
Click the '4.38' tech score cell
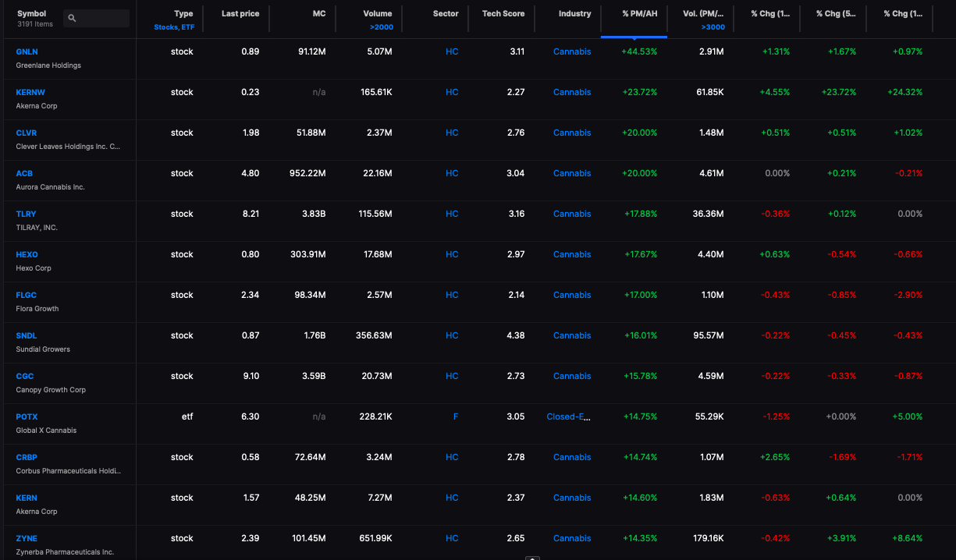pyautogui.click(x=517, y=335)
